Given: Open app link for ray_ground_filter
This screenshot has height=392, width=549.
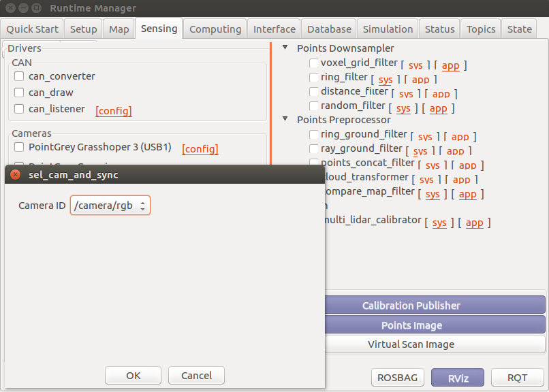Looking at the screenshot, I should coord(455,151).
